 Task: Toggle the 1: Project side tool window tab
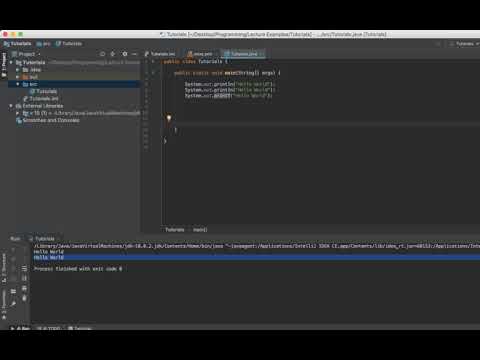click(4, 65)
